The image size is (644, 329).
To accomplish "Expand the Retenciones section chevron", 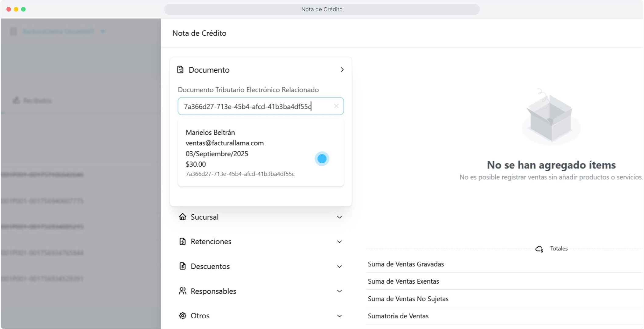I will (339, 242).
